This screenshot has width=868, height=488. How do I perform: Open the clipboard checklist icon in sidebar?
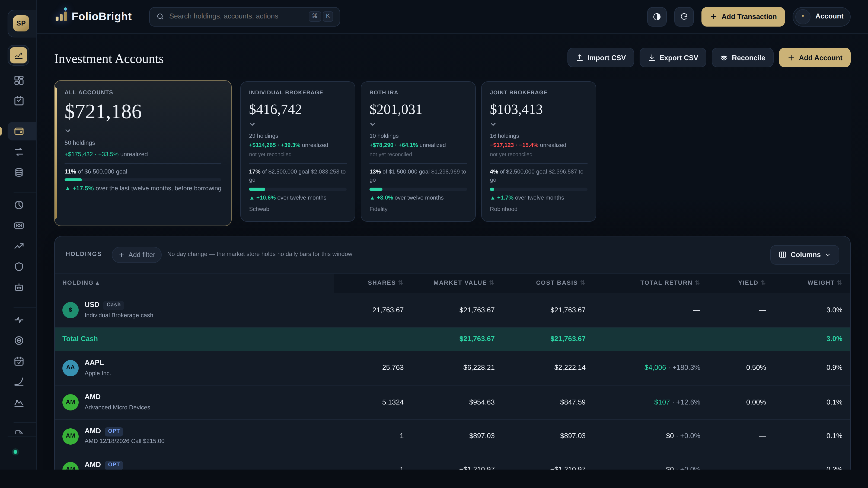(19, 101)
